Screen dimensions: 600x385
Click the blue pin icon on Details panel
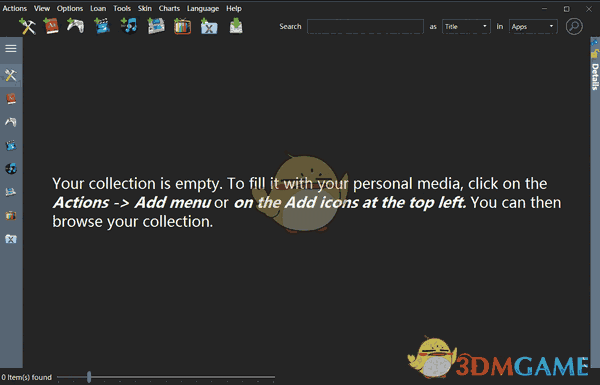point(595,41)
